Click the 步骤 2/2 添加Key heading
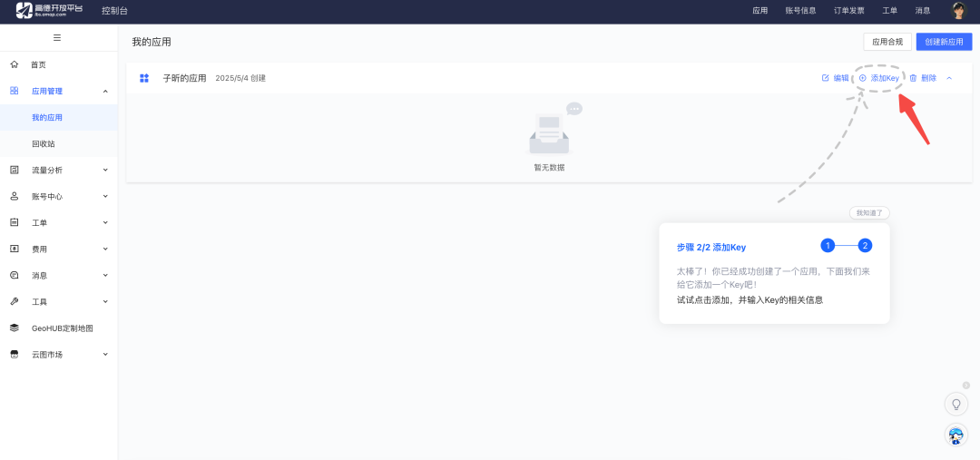 point(711,247)
